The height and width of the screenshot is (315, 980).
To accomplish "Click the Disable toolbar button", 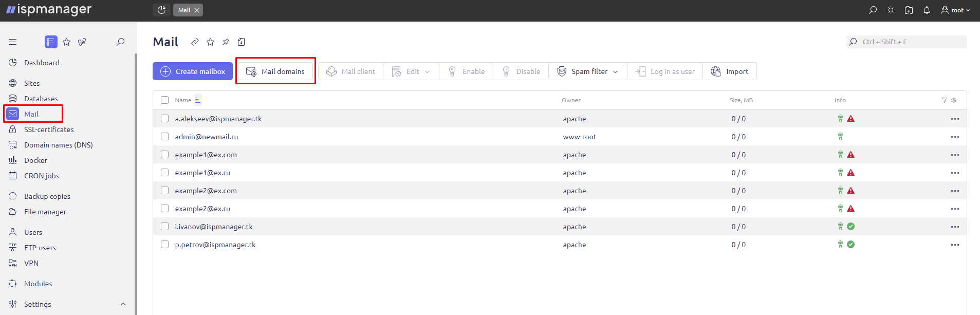I will 521,71.
